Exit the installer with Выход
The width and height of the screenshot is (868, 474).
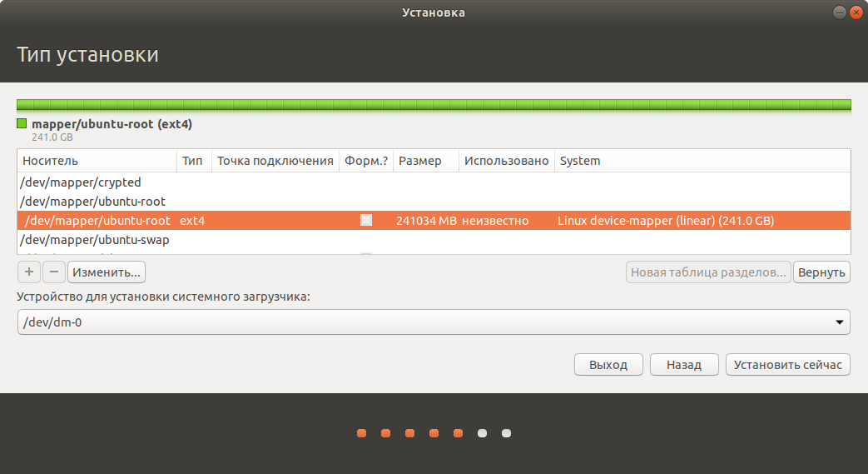tap(608, 365)
